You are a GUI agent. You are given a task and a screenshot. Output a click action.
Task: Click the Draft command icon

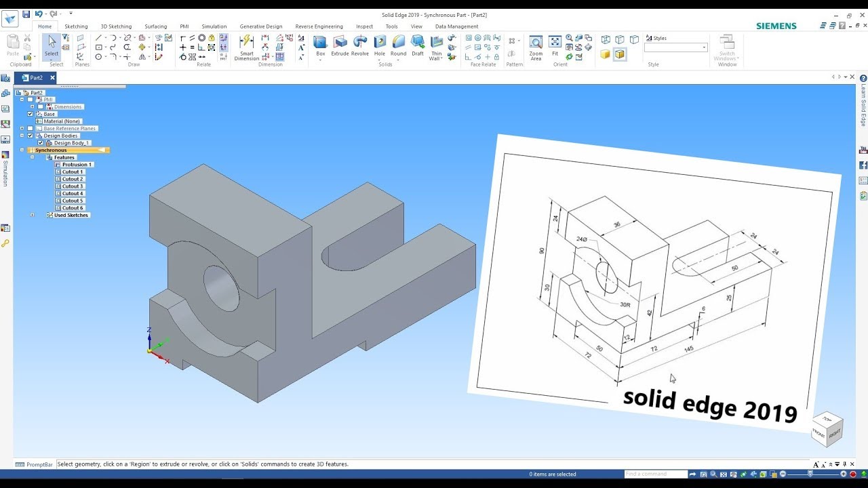418,45
